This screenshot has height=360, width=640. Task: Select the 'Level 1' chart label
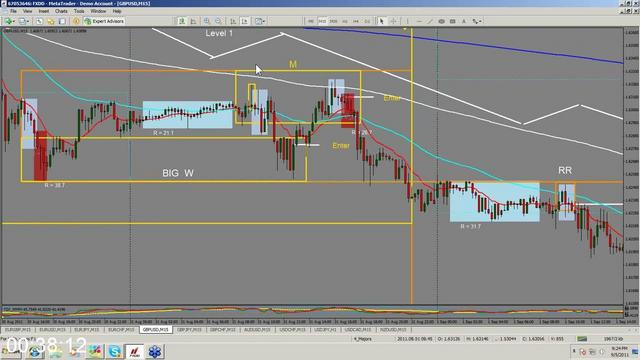click(219, 33)
